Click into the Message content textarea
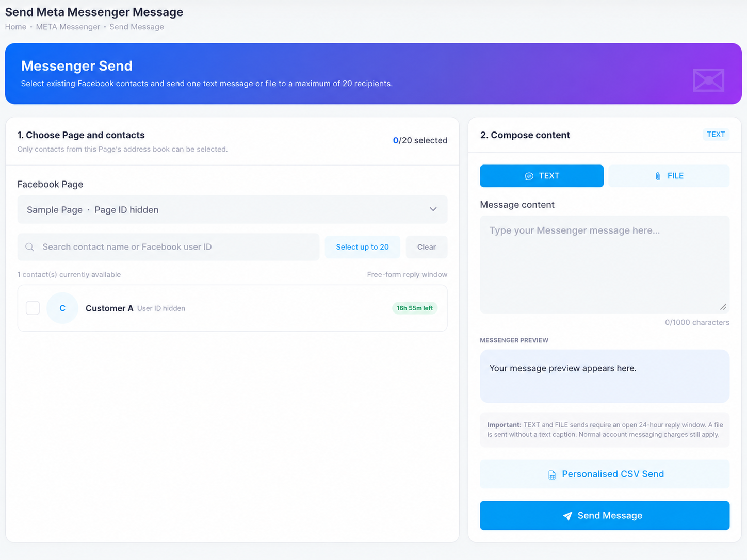 605,264
